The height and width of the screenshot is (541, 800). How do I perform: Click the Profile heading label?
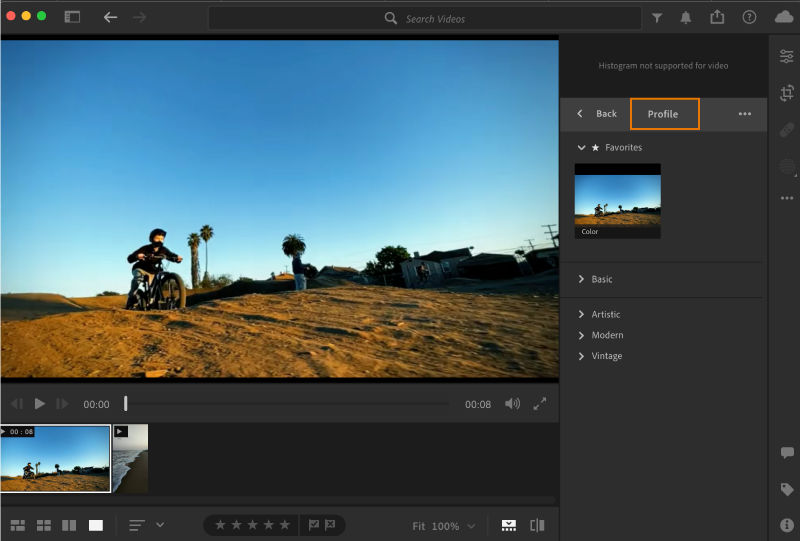pos(663,114)
